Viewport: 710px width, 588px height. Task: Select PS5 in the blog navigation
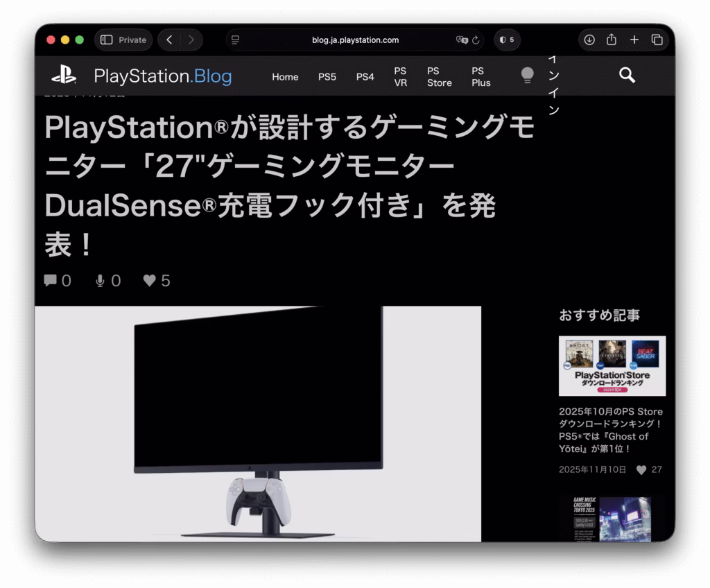327,76
